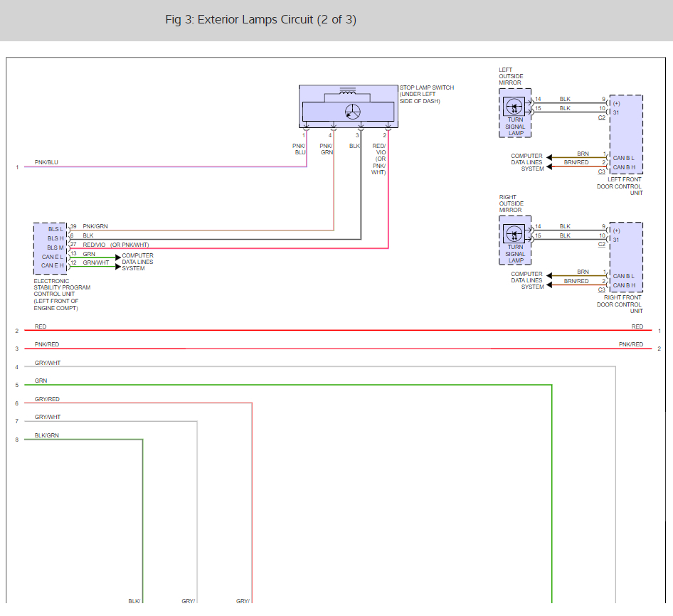Click the coil symbol atop the stop lamp switch
Screen dimensions: 673x616
(x=347, y=91)
